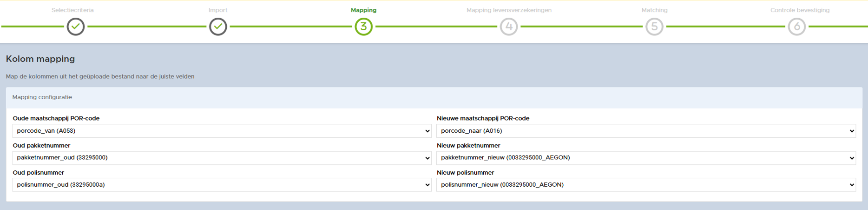The image size is (868, 210).
Task: Expand the Nieuw polisnummer dropdown
Action: point(646,185)
